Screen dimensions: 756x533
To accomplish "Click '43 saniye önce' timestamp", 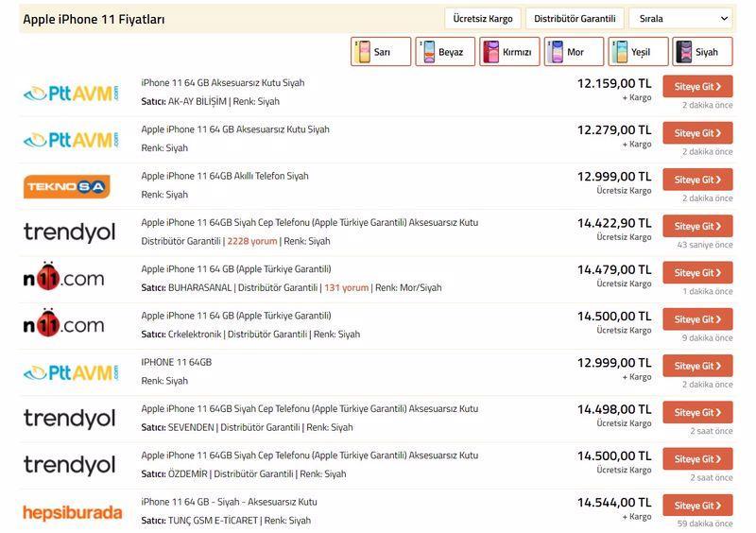I will pos(705,245).
